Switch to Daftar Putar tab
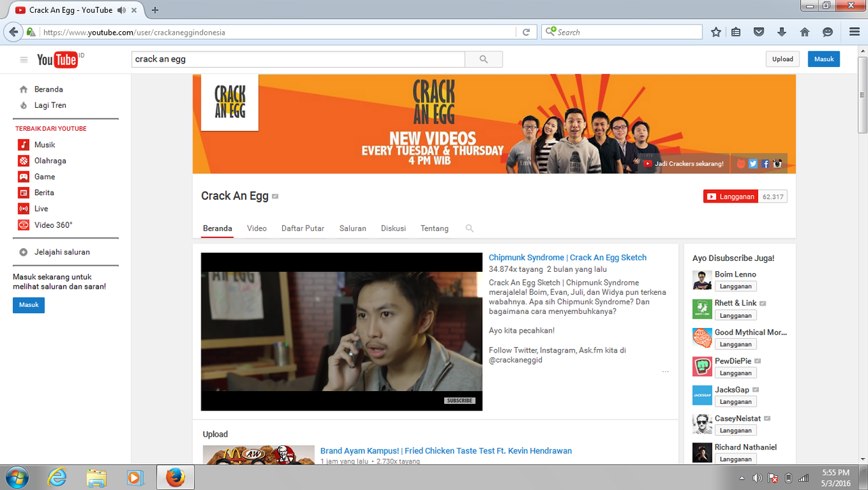Image resolution: width=868 pixels, height=490 pixels. [x=303, y=228]
